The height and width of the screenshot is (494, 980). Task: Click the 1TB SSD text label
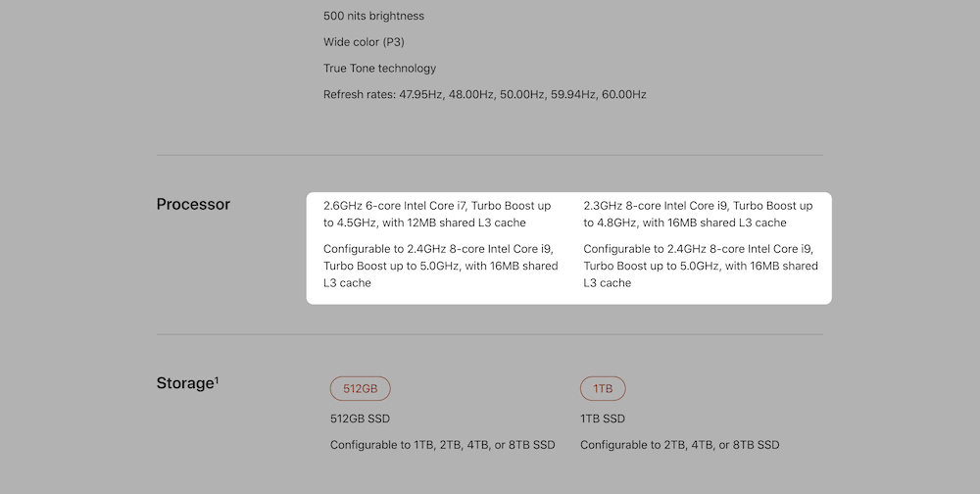coord(603,419)
